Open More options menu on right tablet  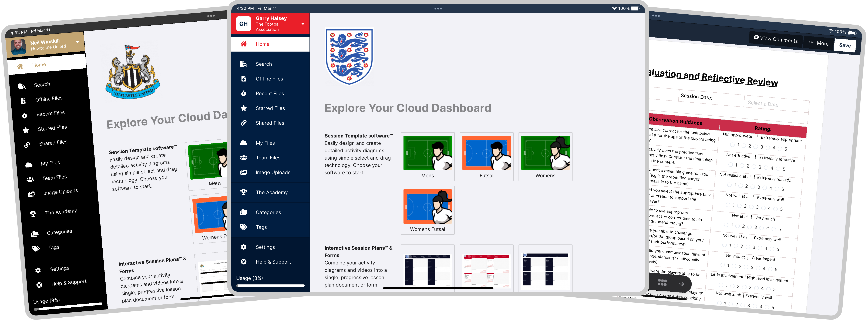coord(818,43)
